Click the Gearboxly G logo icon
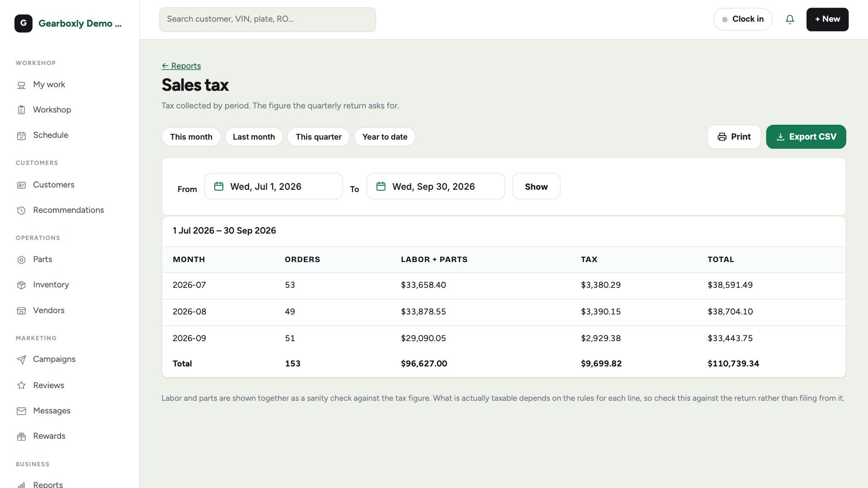Screen dimensions: 868x488 (24, 23)
